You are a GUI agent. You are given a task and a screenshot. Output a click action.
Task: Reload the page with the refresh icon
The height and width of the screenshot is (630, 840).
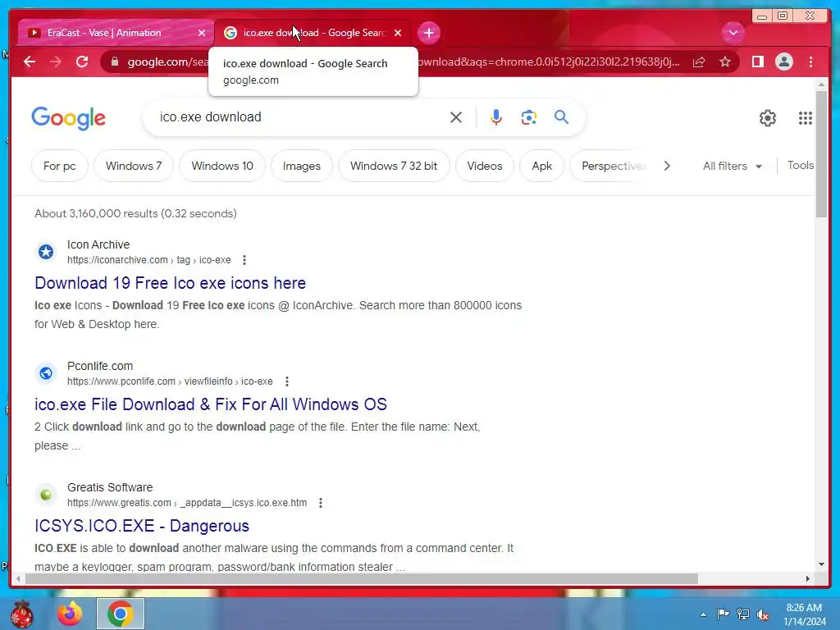click(x=82, y=62)
